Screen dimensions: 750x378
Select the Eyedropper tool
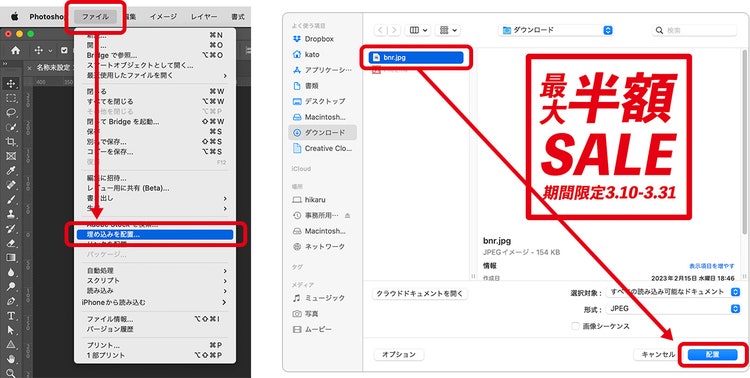(11, 171)
